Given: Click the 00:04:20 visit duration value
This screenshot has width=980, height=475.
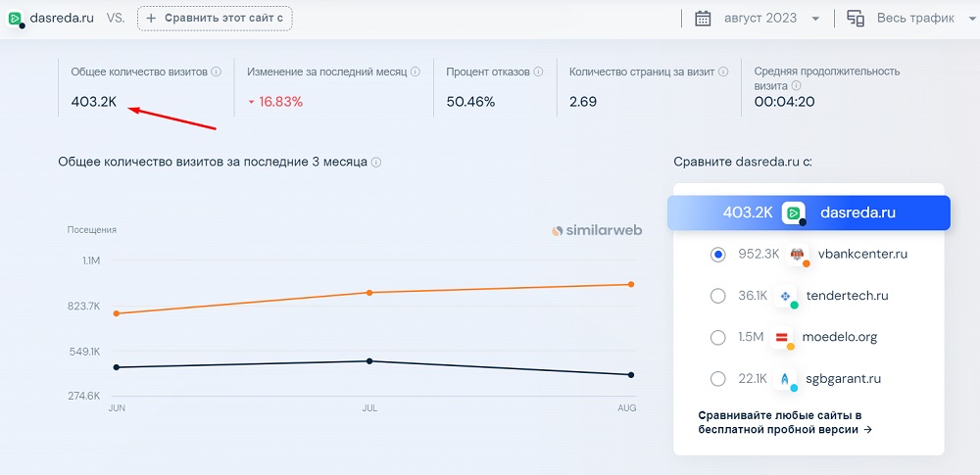Looking at the screenshot, I should tap(784, 102).
